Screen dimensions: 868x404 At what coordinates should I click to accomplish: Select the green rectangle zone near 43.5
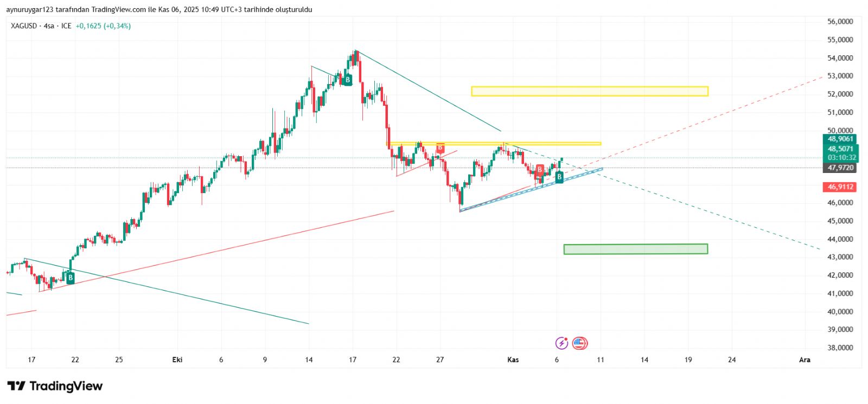(635, 249)
